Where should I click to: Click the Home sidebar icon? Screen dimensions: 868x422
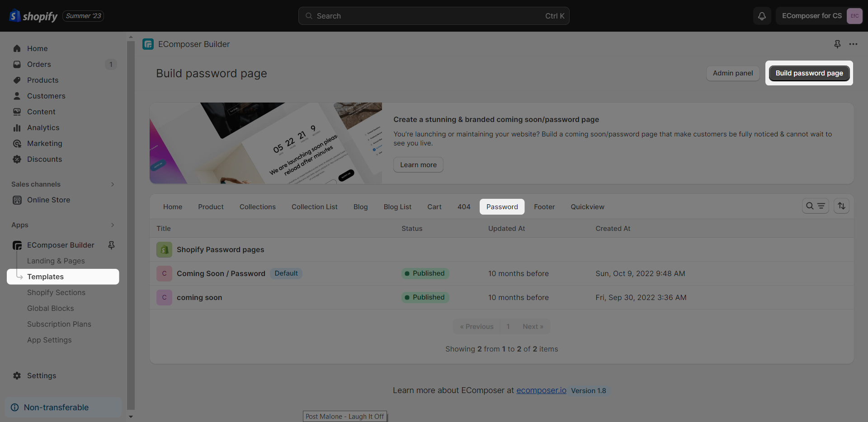pyautogui.click(x=17, y=48)
